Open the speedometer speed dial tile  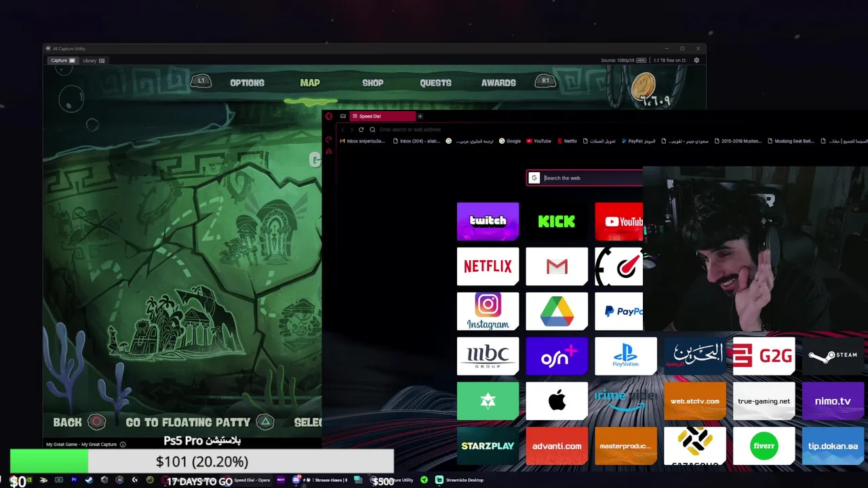(x=618, y=266)
